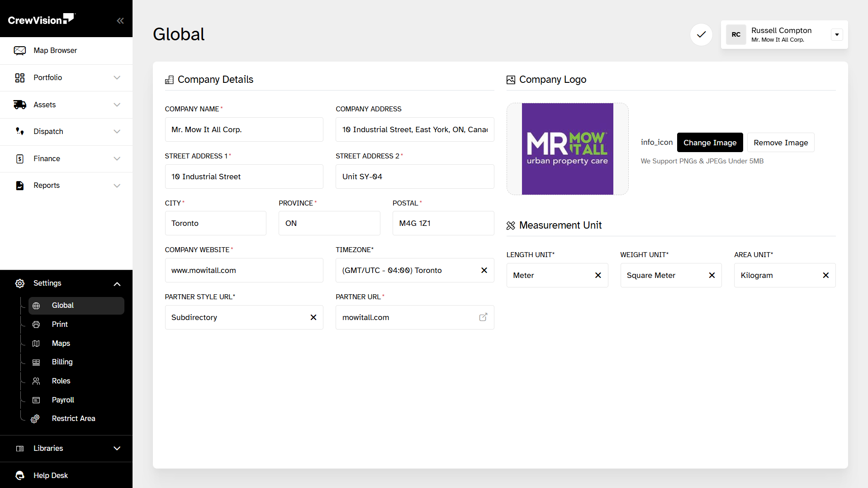Focus the Province field
This screenshot has height=488, width=868.
coord(329,223)
